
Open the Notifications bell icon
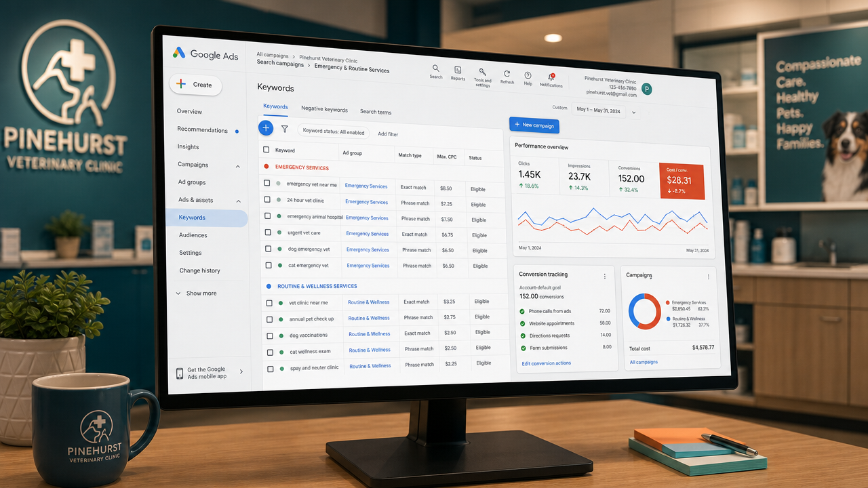point(551,77)
